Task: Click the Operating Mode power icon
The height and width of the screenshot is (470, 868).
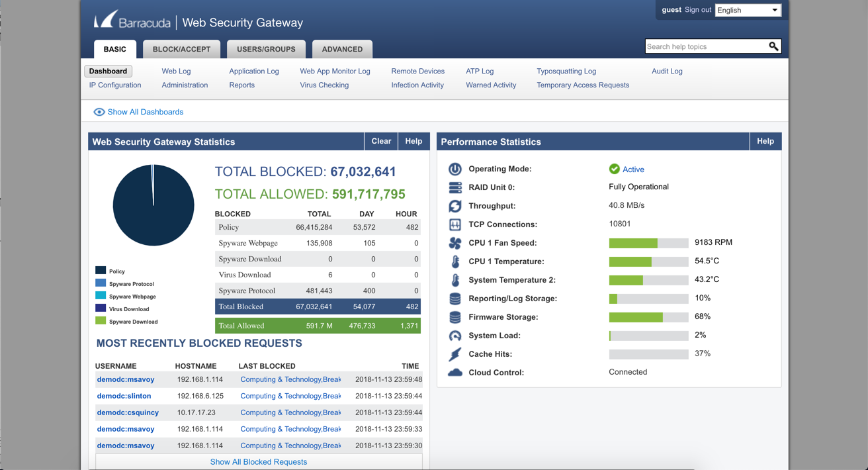Action: click(455, 169)
